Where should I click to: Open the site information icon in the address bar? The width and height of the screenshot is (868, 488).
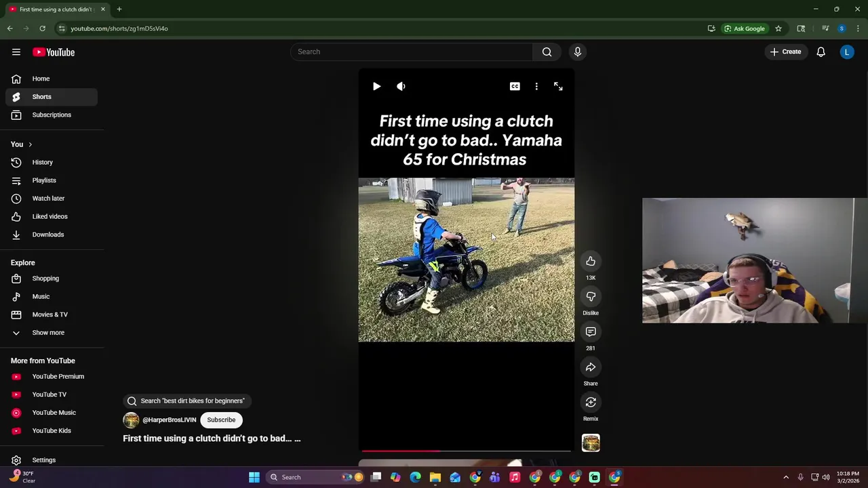coord(62,28)
